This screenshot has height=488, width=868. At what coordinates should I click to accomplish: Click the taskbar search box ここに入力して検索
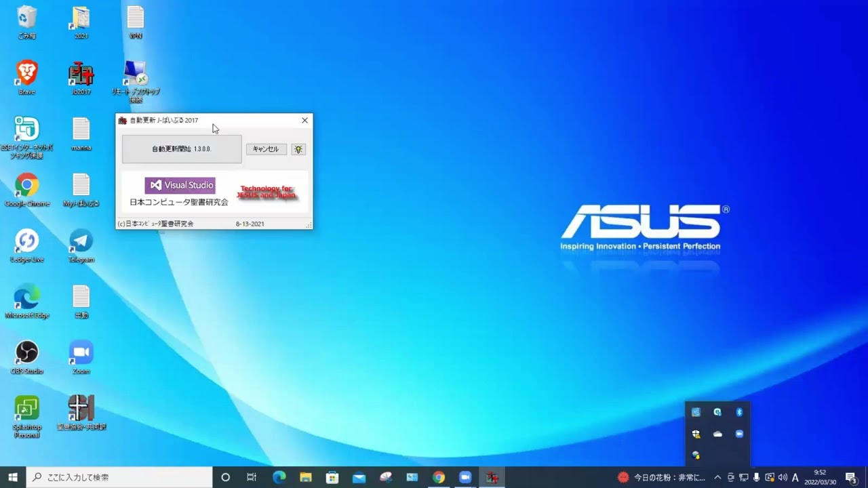click(x=119, y=477)
